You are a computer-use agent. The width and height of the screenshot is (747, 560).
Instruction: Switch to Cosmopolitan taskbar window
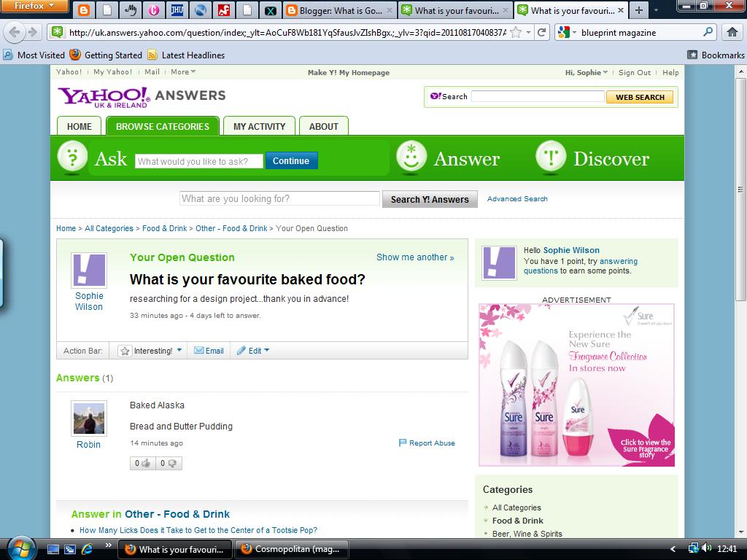tap(290, 549)
